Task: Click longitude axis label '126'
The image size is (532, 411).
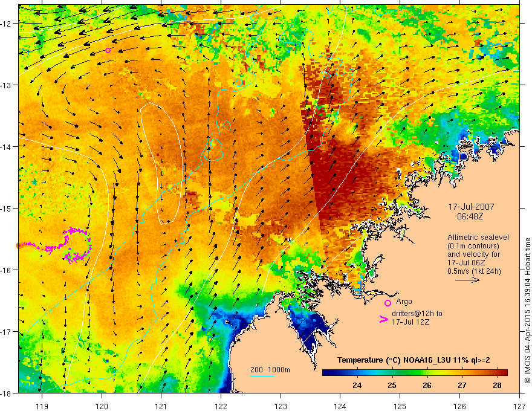Action: [459, 406]
